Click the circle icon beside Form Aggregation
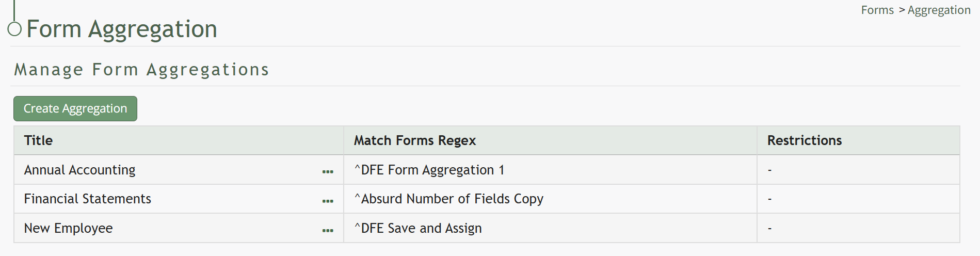 pos(14,29)
